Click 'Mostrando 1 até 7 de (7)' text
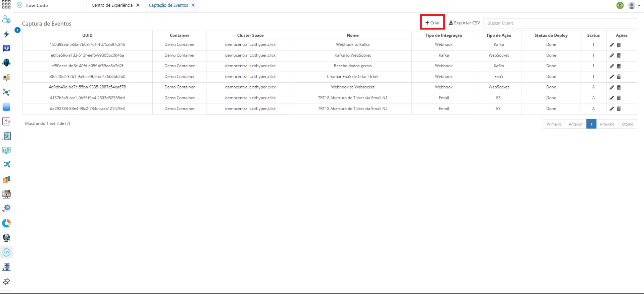This screenshot has width=644, height=294. [48, 123]
